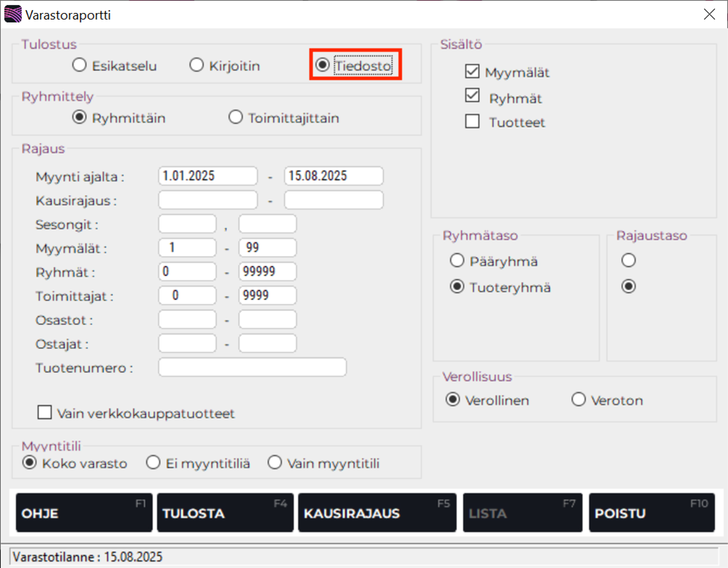Select the Esikatselu output option
This screenshot has width=728, height=568.
click(79, 65)
